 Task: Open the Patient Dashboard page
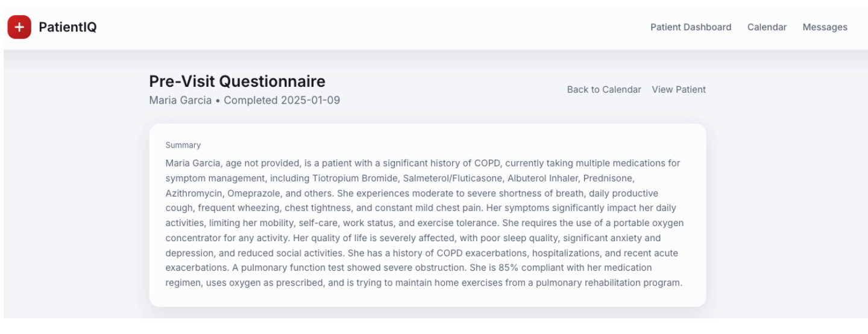pos(690,27)
